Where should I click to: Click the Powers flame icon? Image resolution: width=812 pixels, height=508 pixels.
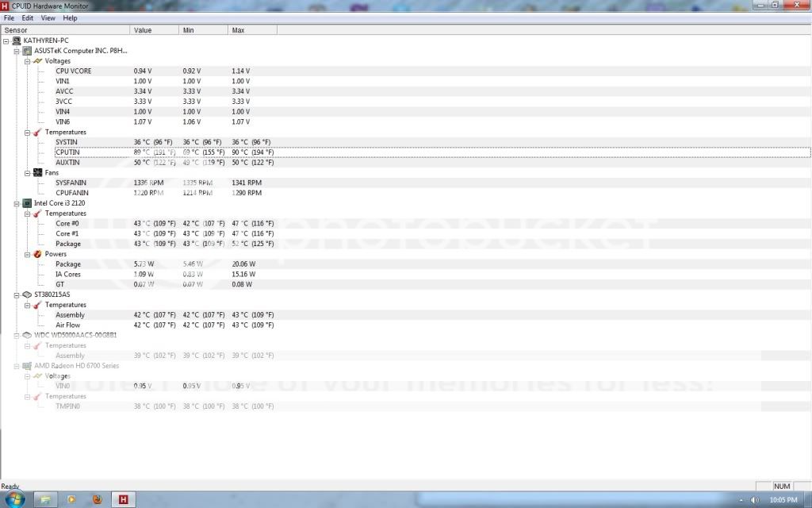(x=38, y=254)
